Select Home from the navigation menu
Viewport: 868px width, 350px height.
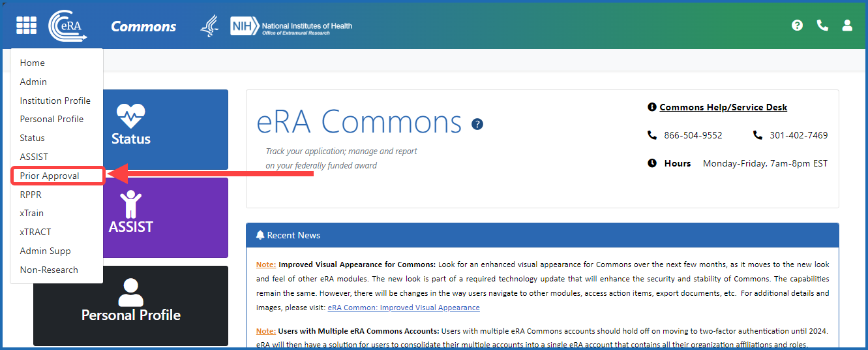[x=33, y=63]
